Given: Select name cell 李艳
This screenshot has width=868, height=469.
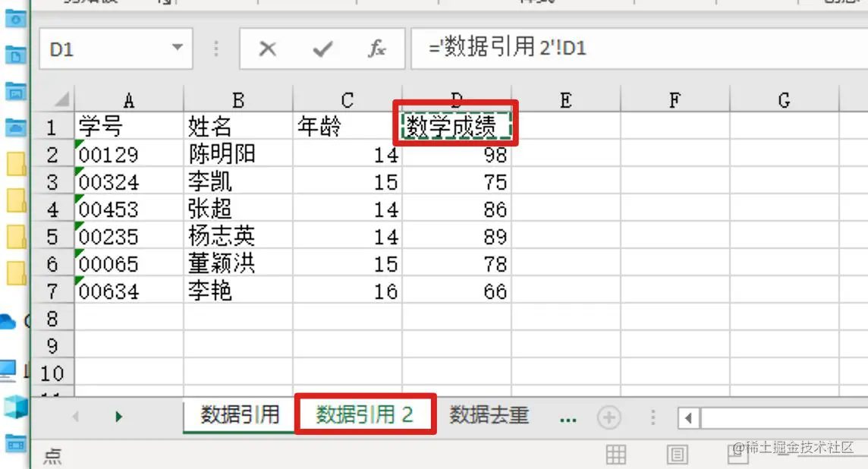Looking at the screenshot, I should click(x=238, y=291).
